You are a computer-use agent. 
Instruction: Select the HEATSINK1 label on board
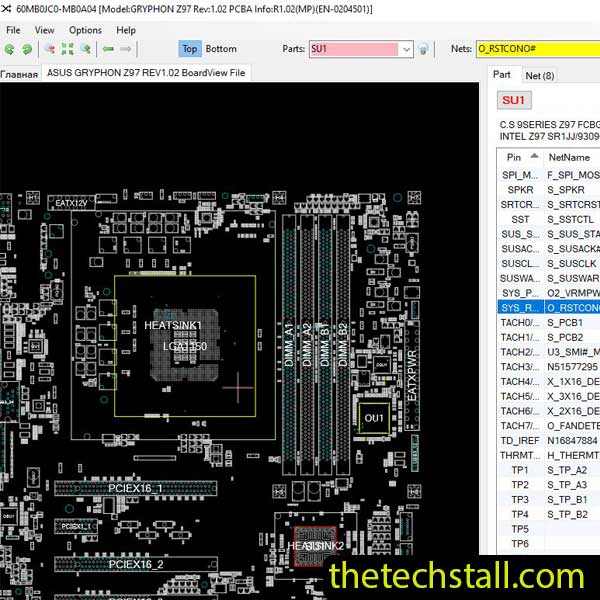point(173,325)
